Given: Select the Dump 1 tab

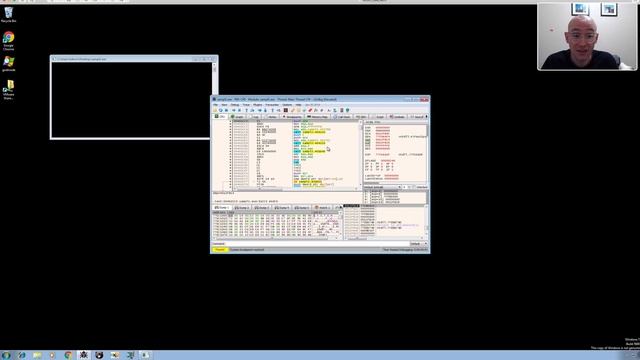Looking at the screenshot, I should pos(221,207).
